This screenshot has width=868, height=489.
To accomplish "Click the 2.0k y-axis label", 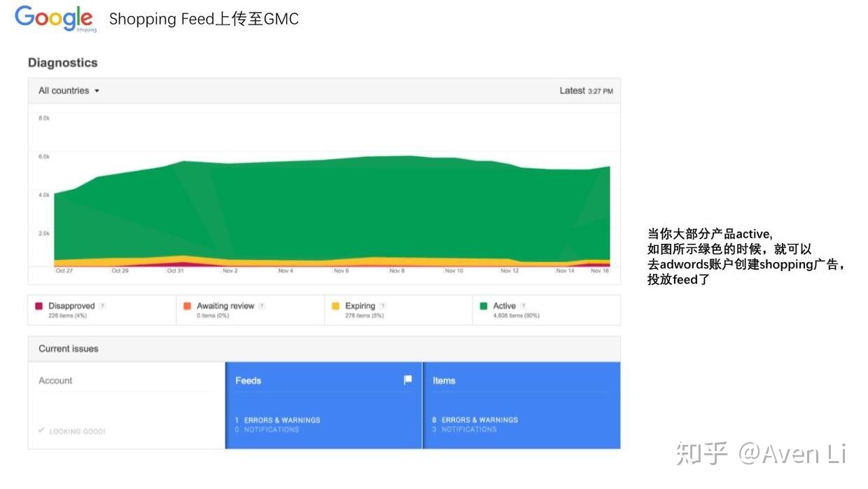I will 44,233.
